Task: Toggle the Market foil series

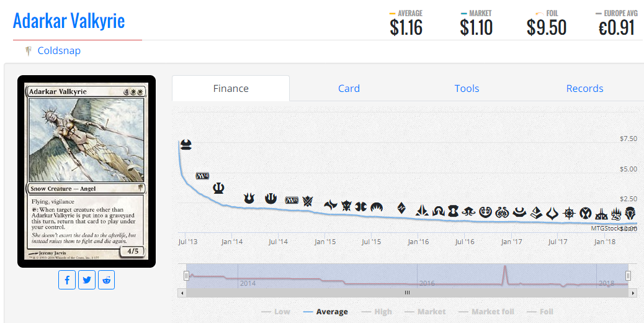Action: (486, 312)
